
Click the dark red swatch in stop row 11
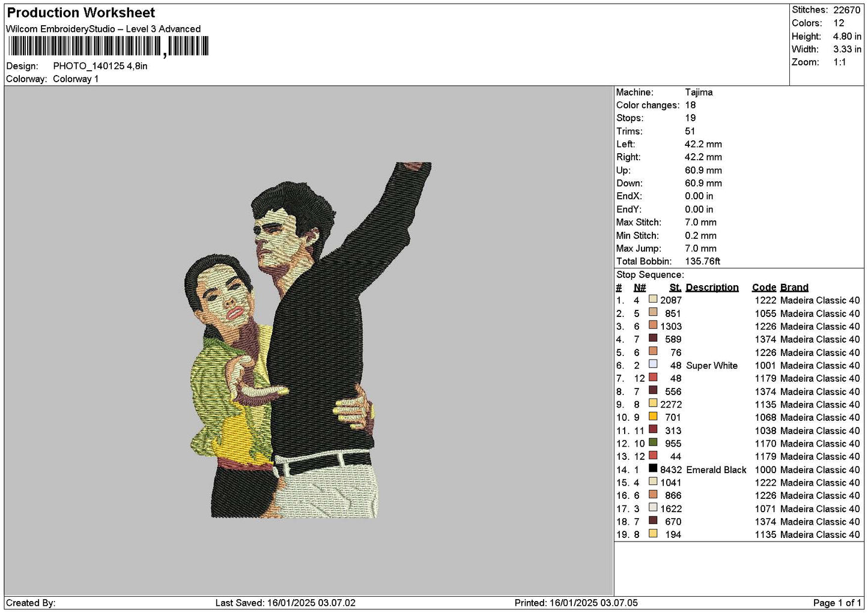(653, 429)
